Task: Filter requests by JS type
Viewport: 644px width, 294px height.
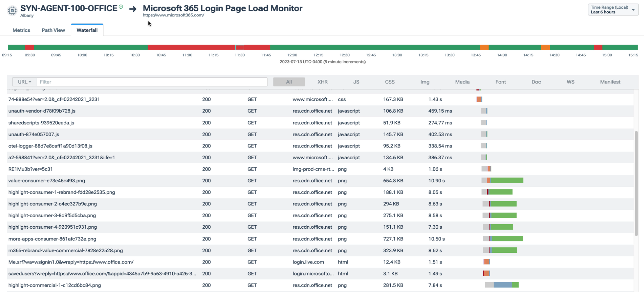Action: (x=356, y=82)
